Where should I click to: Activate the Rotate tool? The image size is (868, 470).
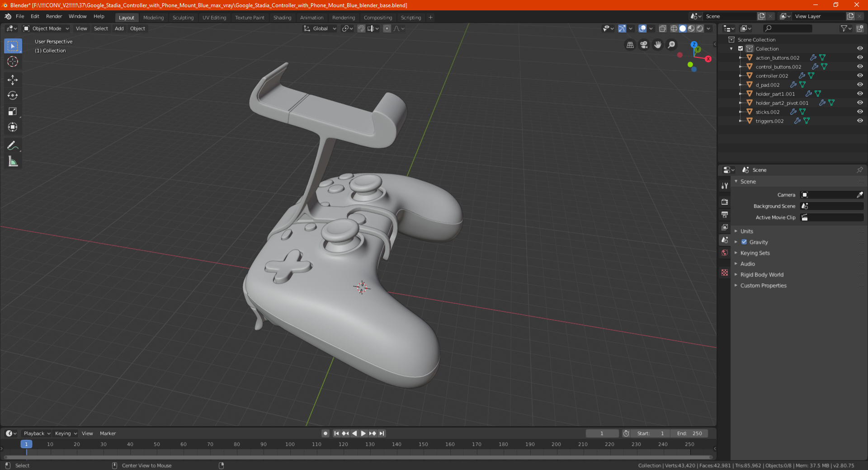13,96
